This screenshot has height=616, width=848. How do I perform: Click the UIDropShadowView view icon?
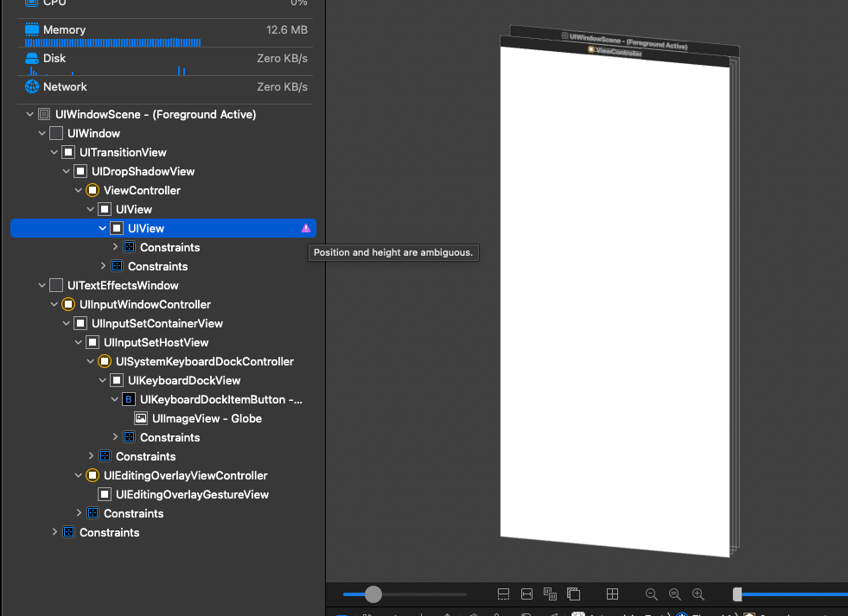coord(80,171)
